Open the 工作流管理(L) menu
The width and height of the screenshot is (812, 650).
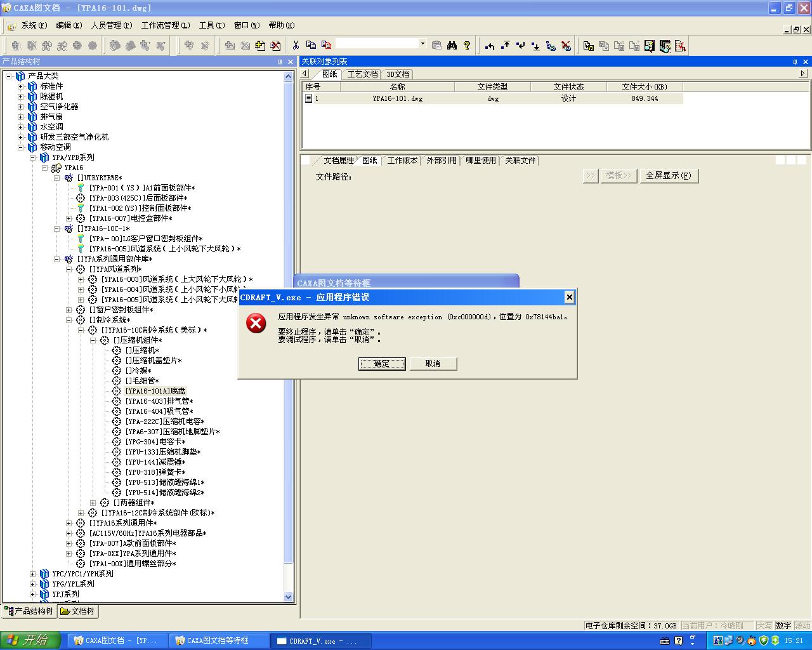[x=166, y=25]
